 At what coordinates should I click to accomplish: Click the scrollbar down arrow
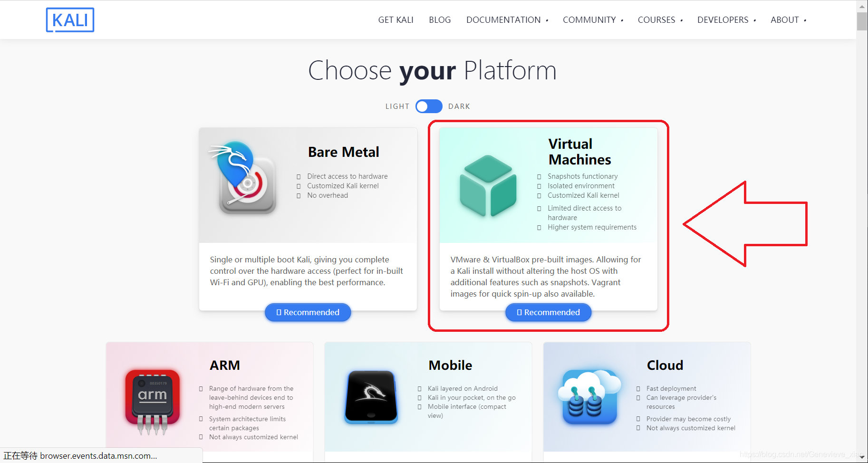[x=862, y=457]
